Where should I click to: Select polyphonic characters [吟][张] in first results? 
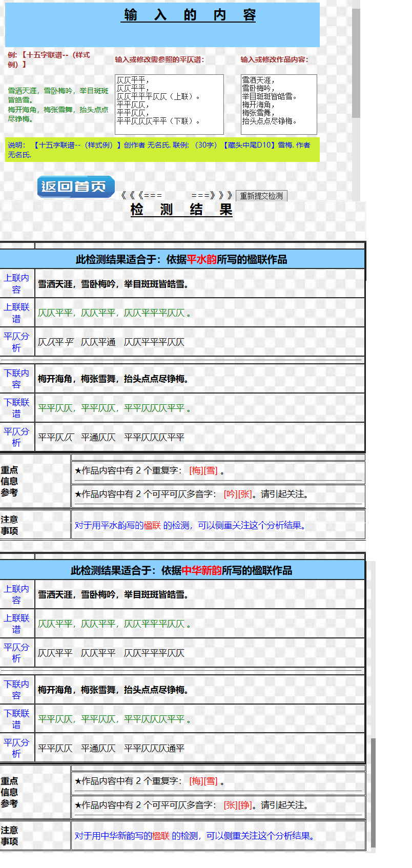(238, 494)
